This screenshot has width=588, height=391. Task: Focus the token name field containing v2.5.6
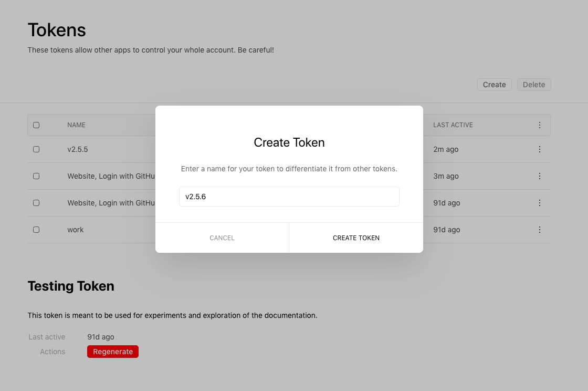click(289, 197)
